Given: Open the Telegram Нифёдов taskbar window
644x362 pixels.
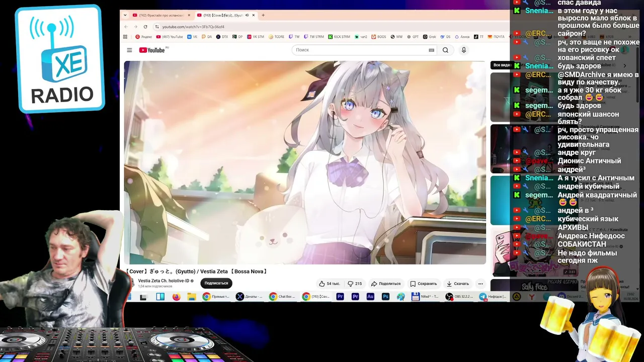Looking at the screenshot, I should click(x=493, y=297).
